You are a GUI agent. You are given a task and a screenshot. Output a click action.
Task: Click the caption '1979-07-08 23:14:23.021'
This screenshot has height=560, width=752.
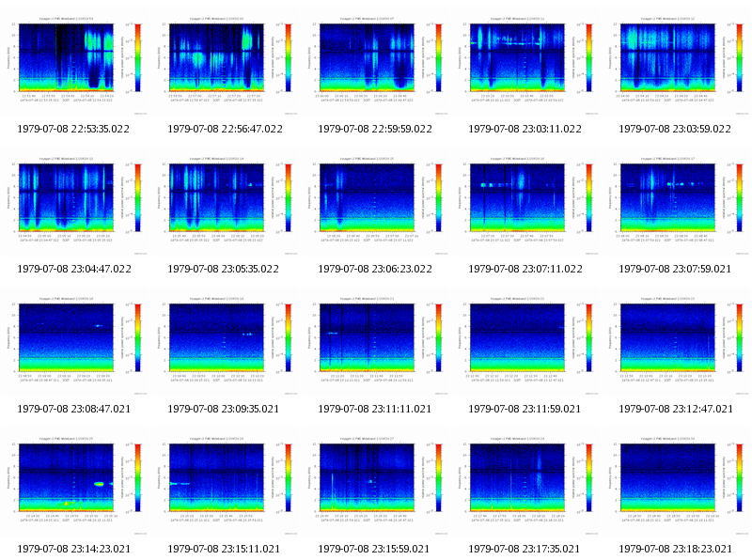[x=74, y=549]
